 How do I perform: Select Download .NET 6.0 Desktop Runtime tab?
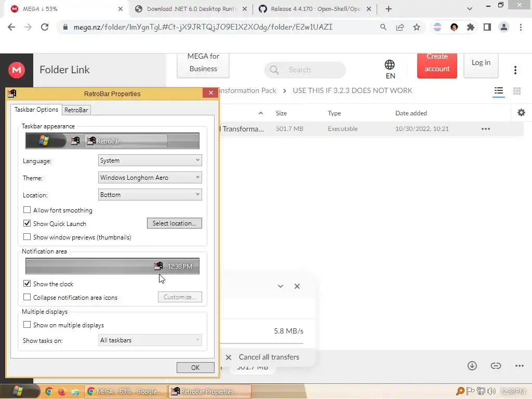coord(191,9)
